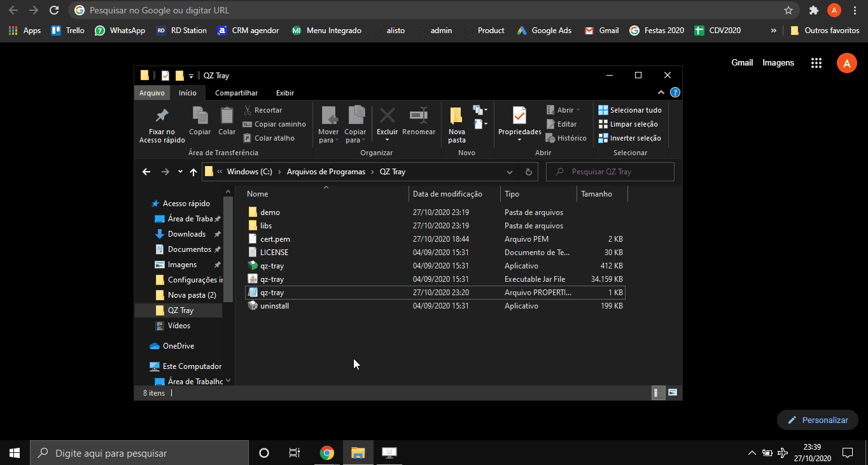Click Limpar seleção
The width and height of the screenshot is (868, 465).
point(630,123)
